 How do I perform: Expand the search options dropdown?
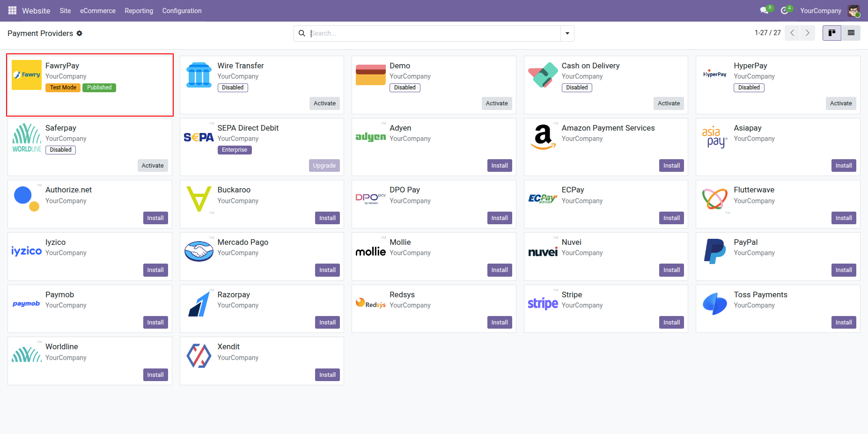[x=567, y=33]
